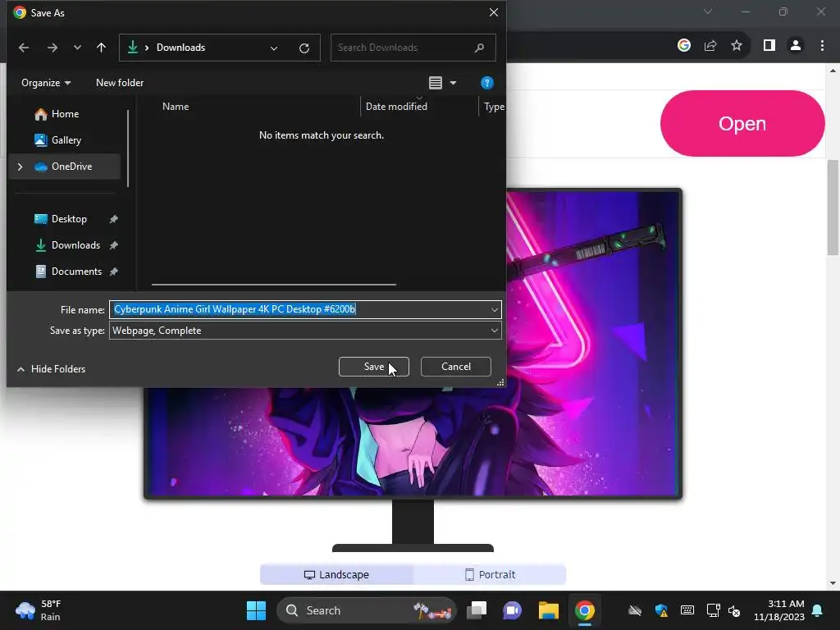The height and width of the screenshot is (630, 840).
Task: Open the clock and date panel
Action: tap(779, 610)
